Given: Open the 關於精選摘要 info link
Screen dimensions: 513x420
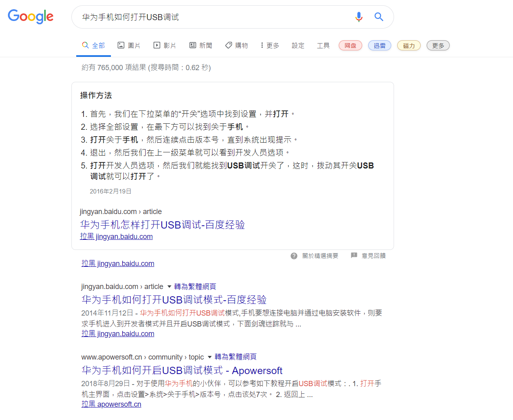Looking at the screenshot, I should (320, 256).
